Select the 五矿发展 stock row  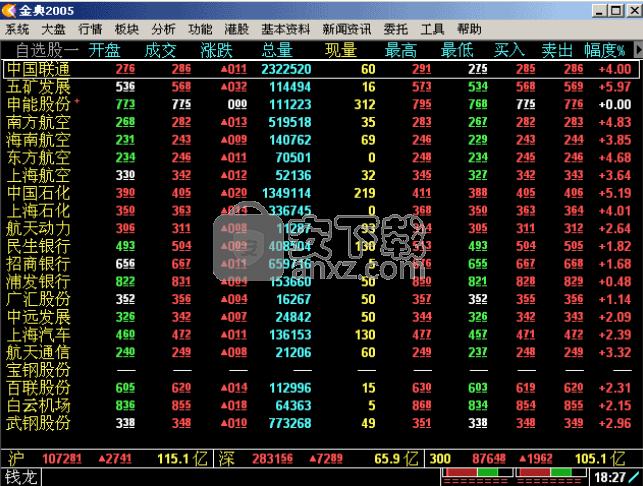tap(321, 87)
